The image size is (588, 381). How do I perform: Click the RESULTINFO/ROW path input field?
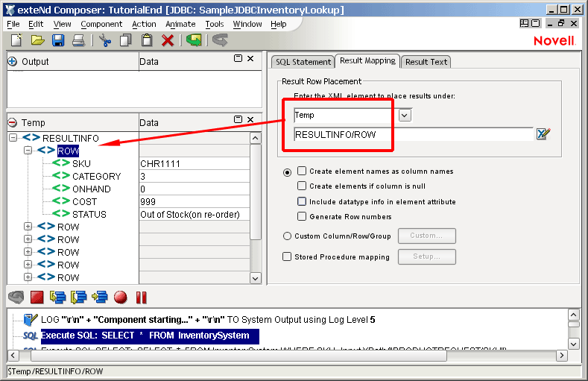[414, 134]
